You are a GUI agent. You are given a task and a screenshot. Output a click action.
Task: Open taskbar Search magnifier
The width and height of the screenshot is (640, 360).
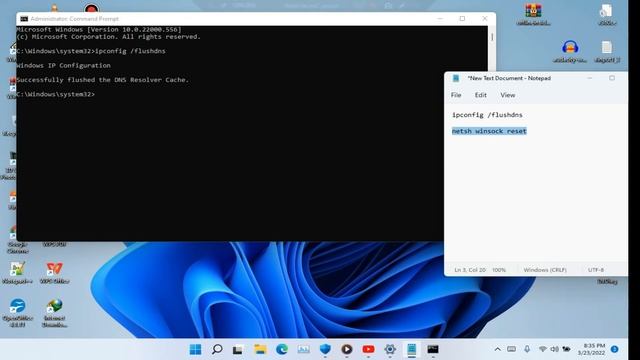pos(217,349)
